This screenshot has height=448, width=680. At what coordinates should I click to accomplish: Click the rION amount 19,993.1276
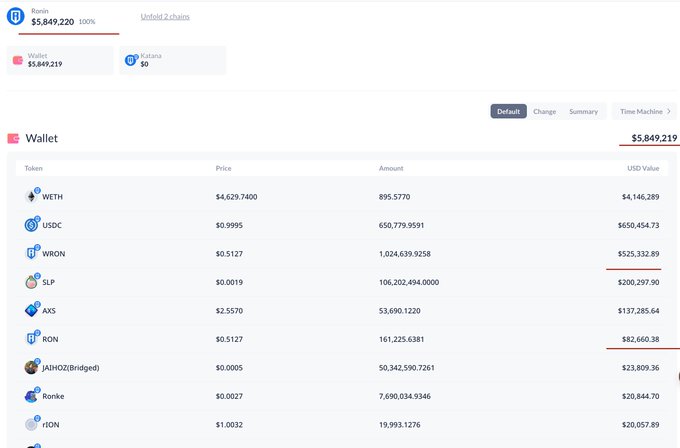coord(399,425)
